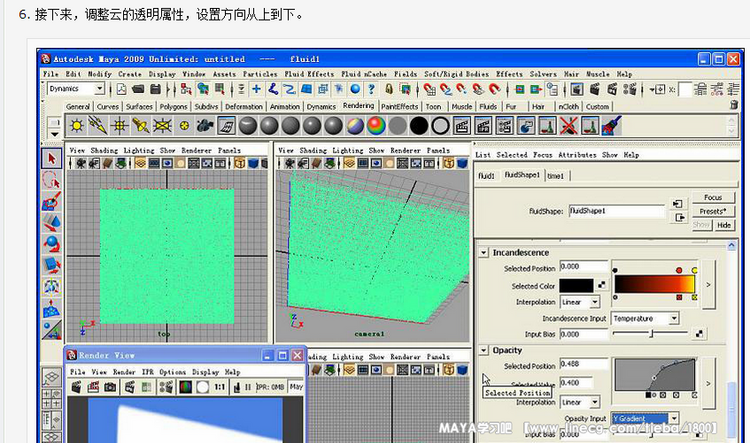Open the Soft/Rigid Bodies menu
The width and height of the screenshot is (750, 443).
click(x=456, y=74)
